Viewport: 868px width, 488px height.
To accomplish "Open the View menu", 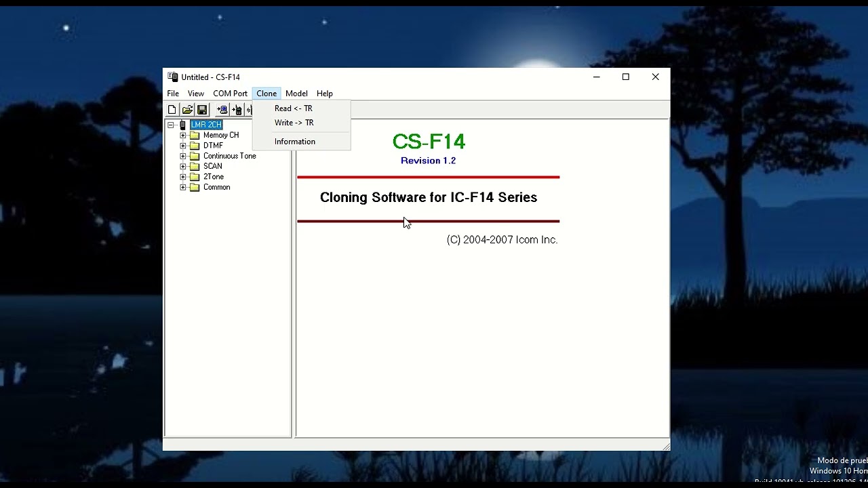I will (x=196, y=94).
